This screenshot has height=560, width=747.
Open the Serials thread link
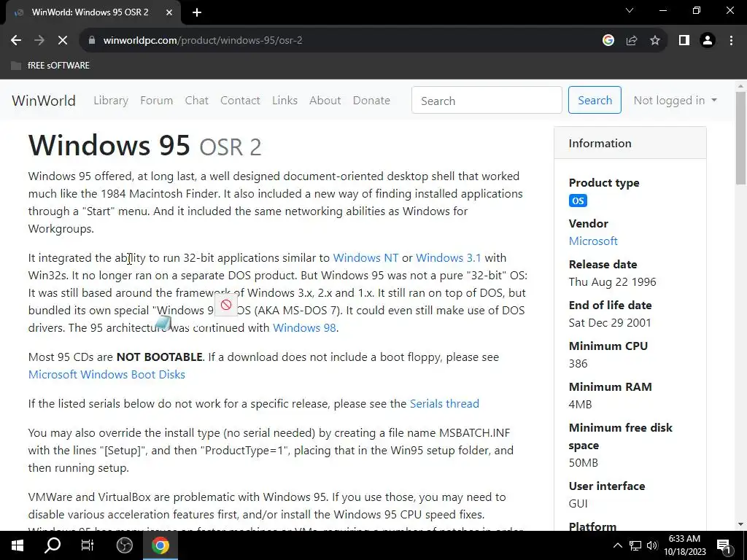[x=444, y=403]
